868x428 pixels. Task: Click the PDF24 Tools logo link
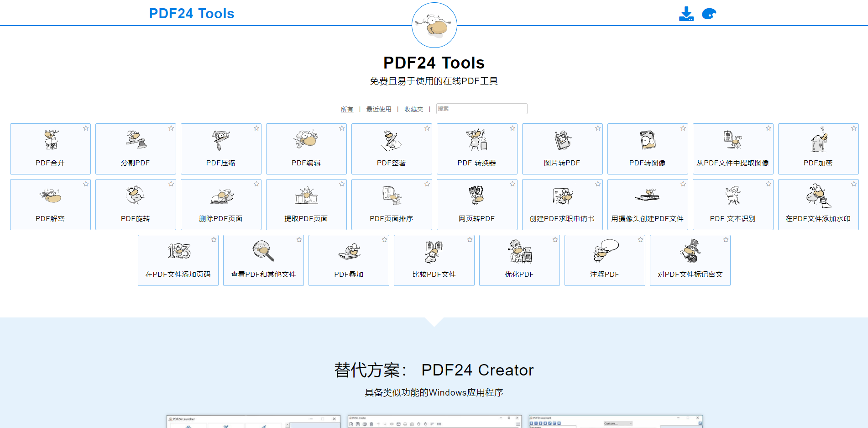[x=191, y=13]
